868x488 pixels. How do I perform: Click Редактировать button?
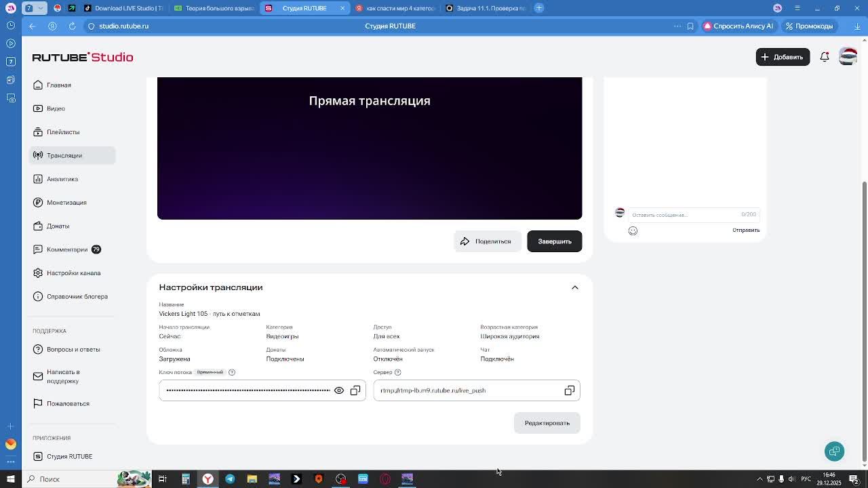tap(547, 423)
